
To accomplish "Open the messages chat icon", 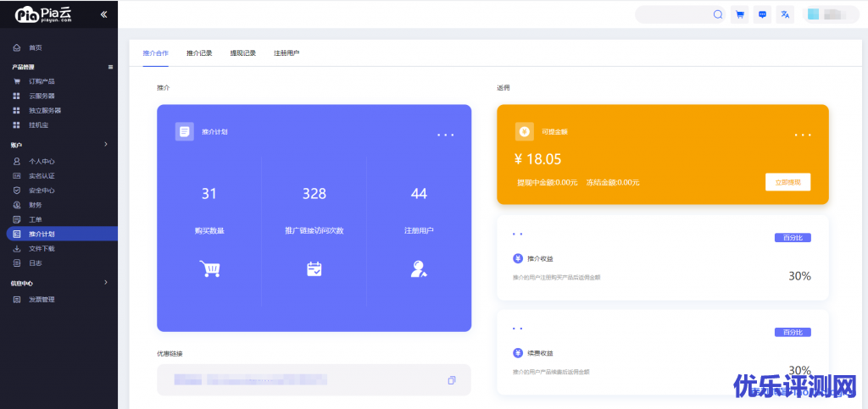I will tap(763, 14).
